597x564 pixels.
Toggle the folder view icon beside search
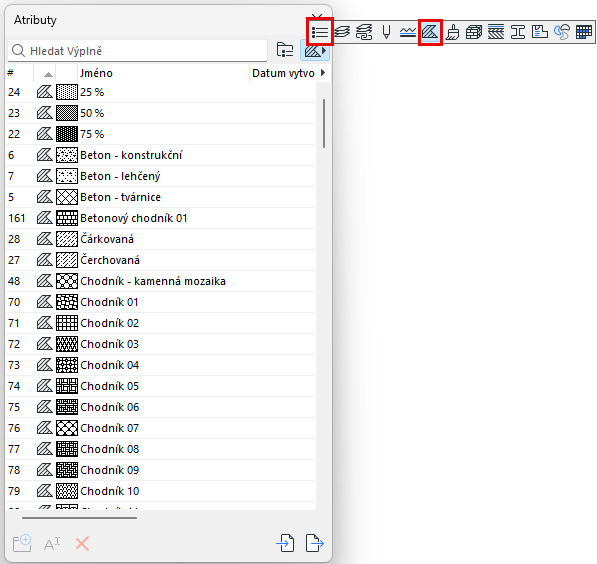[x=285, y=50]
